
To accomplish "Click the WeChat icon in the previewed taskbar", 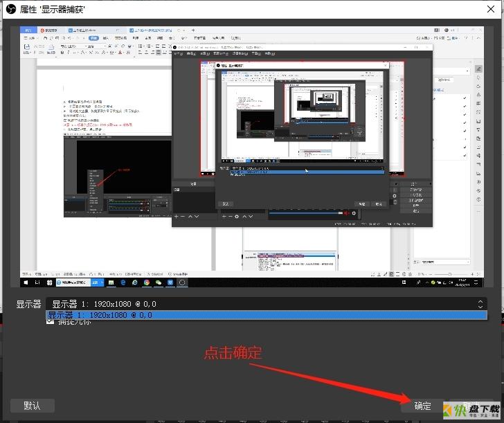I will pyautogui.click(x=159, y=282).
